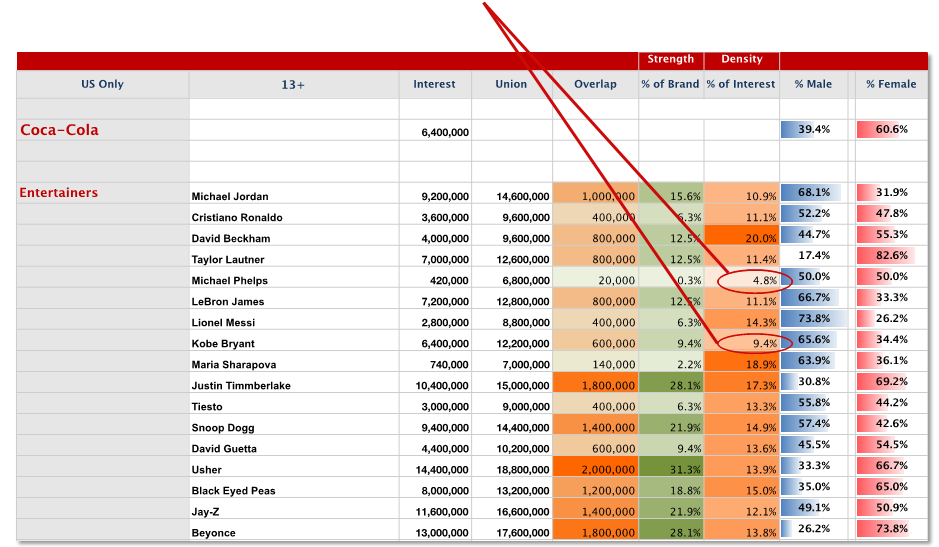
Task: Click LeBron James male 66.7%
Action: [x=814, y=297]
